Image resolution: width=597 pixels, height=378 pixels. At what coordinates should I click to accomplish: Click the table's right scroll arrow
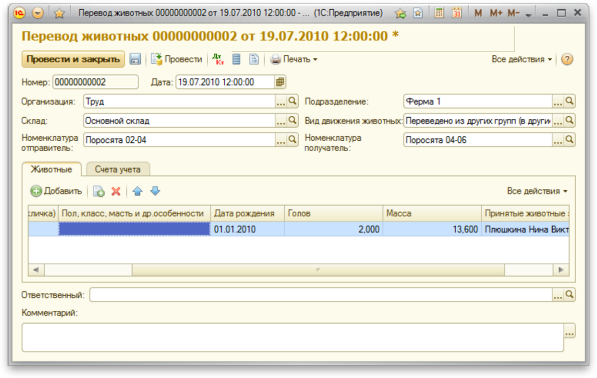pos(561,270)
